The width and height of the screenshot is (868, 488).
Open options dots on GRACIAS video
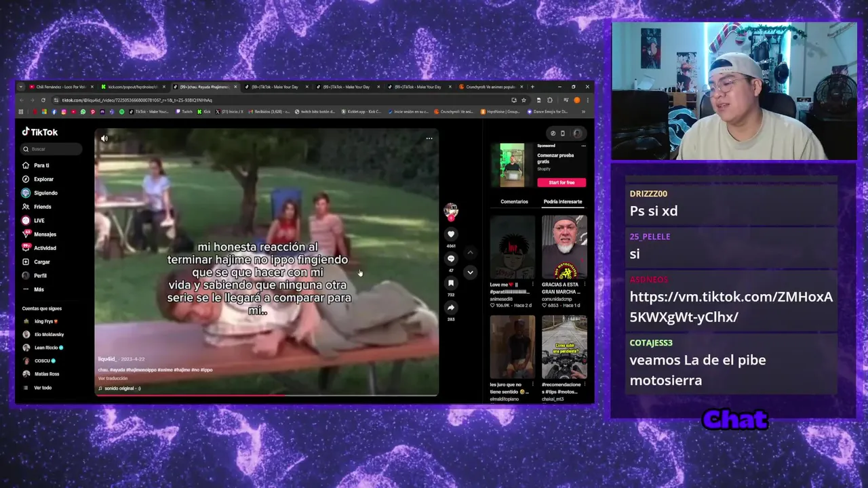pos(585,285)
